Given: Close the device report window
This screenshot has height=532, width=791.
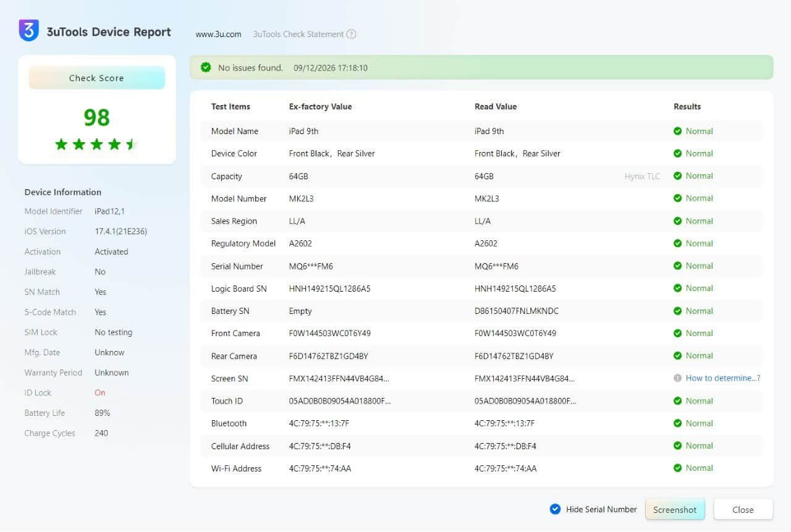Looking at the screenshot, I should pos(743,510).
